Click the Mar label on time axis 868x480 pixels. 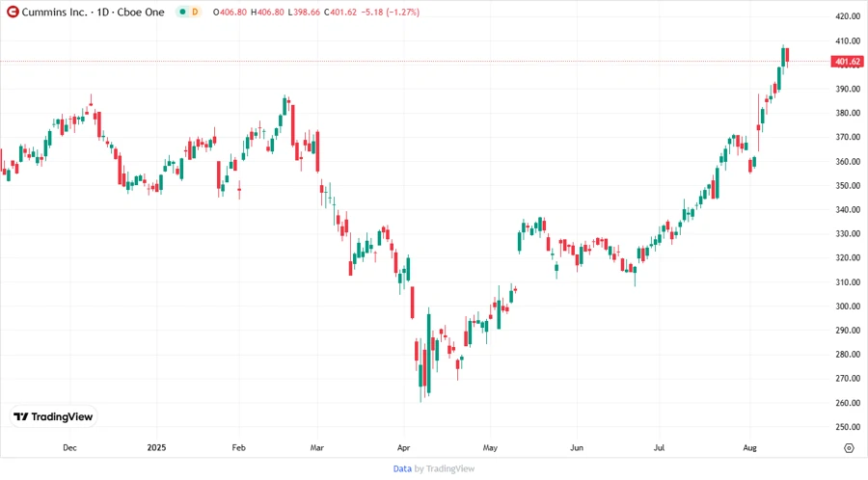tap(316, 448)
